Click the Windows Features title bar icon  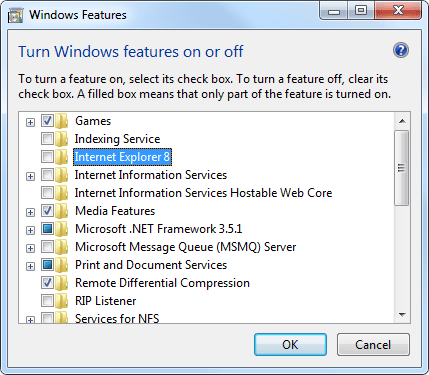15,15
